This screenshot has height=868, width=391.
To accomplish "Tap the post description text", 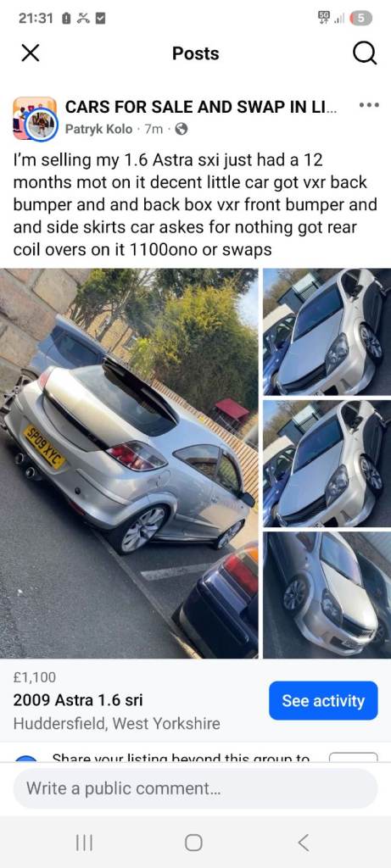I will (x=195, y=205).
